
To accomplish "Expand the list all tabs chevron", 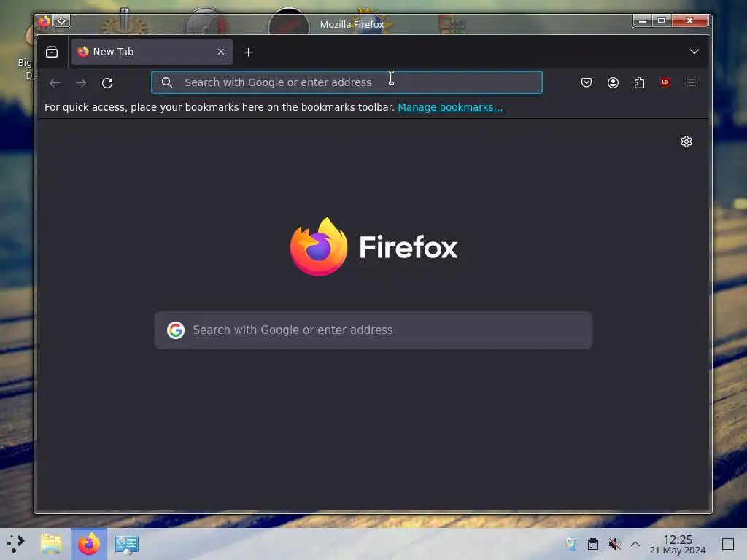I will point(694,52).
